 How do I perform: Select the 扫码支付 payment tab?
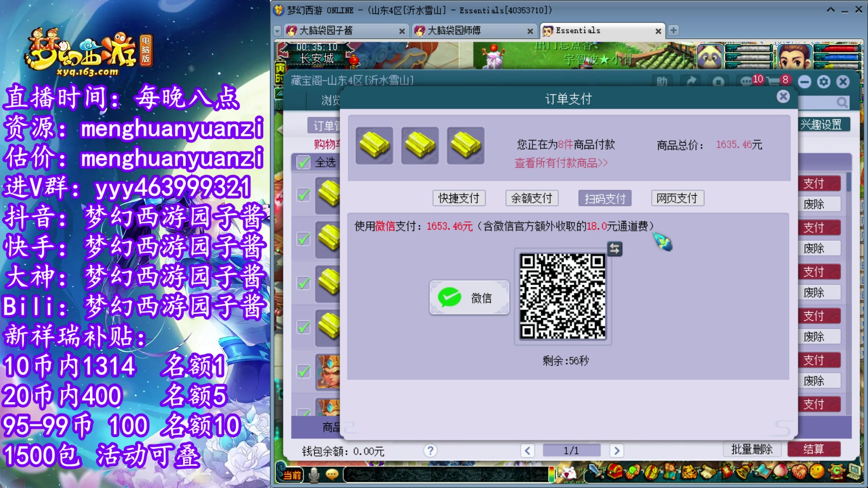(x=605, y=198)
